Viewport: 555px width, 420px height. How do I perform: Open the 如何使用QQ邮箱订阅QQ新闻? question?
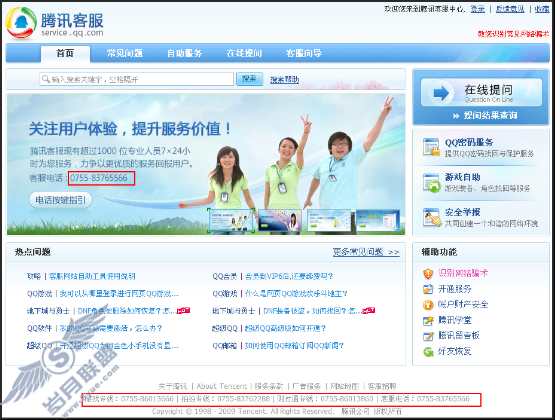point(294,346)
